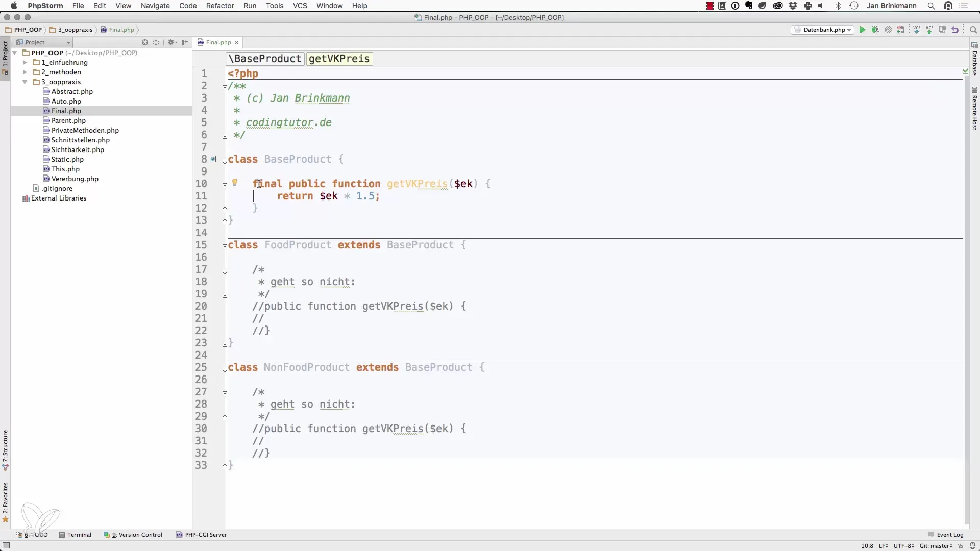The width and height of the screenshot is (980, 551).
Task: Run the Datenbank.php configuration
Action: tap(863, 30)
